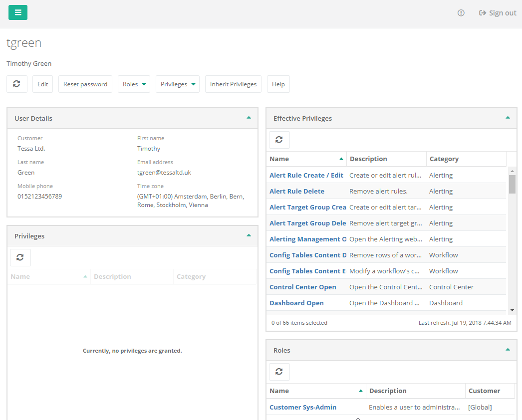Open the Alerting Management privilege link
This screenshot has height=420, width=522.
pyautogui.click(x=308, y=239)
